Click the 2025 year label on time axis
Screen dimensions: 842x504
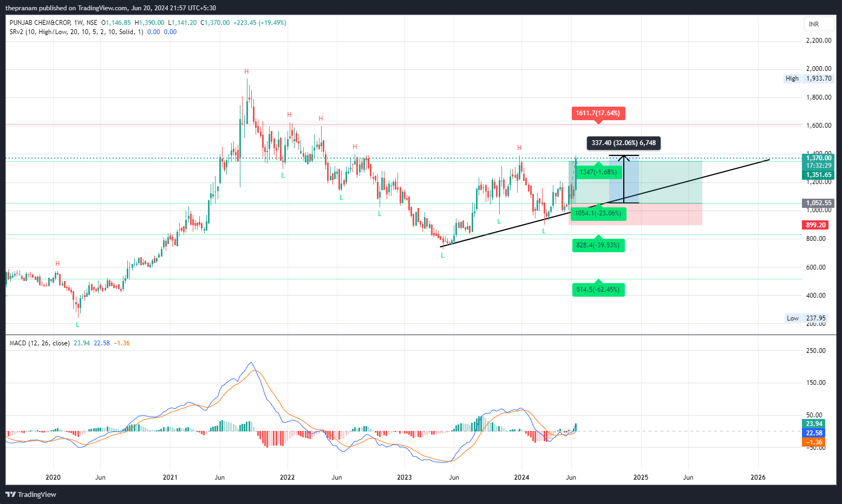(641, 477)
